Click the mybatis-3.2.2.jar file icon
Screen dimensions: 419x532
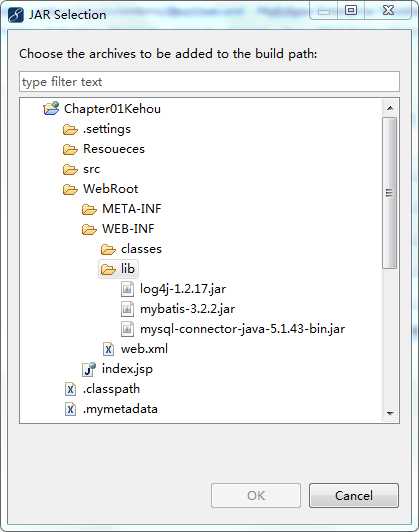[x=127, y=309]
